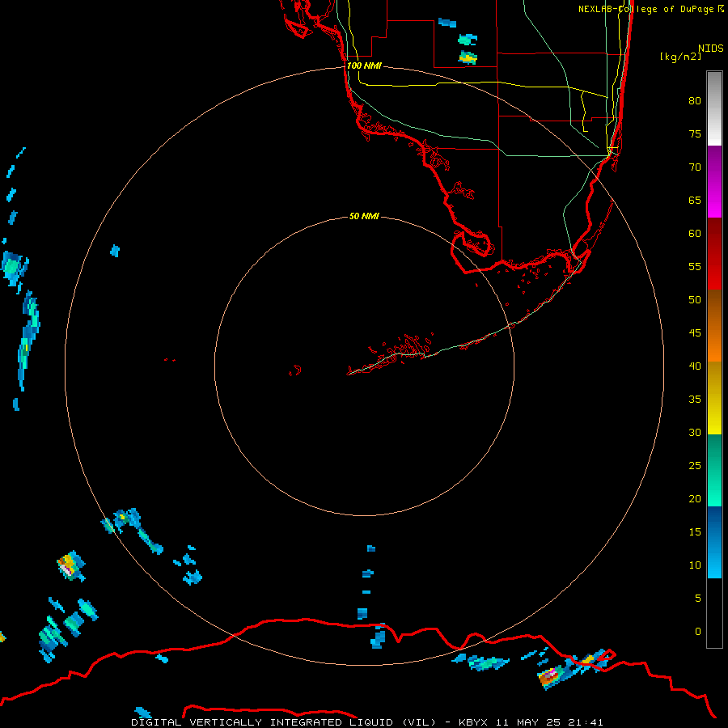Click the scale value 15
The image size is (728, 728).
[x=695, y=532]
